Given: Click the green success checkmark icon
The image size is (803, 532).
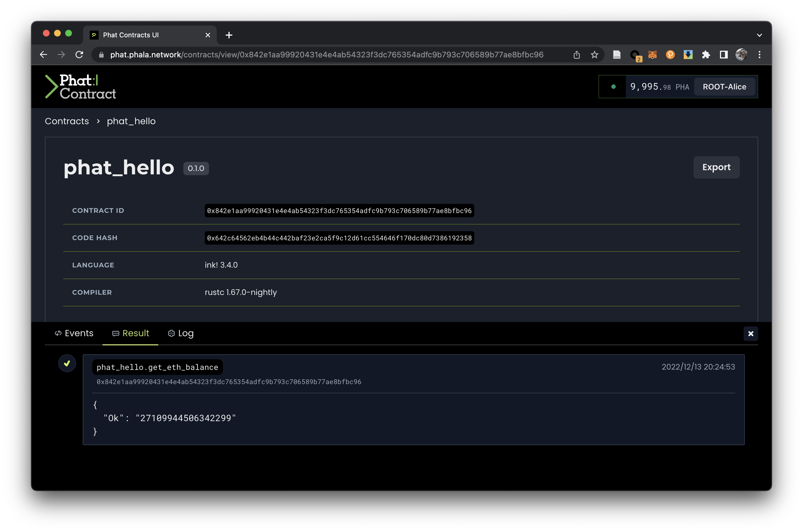Looking at the screenshot, I should (67, 363).
